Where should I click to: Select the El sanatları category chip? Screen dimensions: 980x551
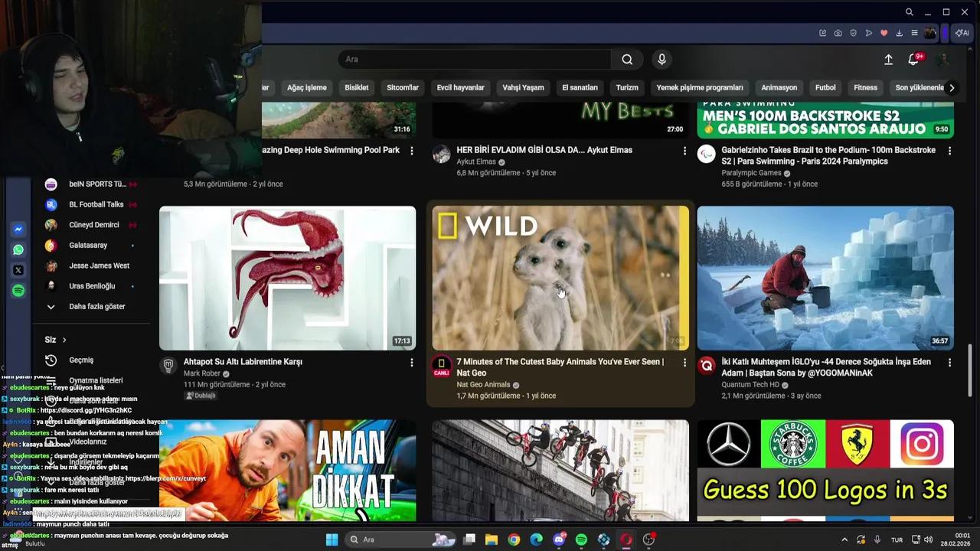[580, 87]
